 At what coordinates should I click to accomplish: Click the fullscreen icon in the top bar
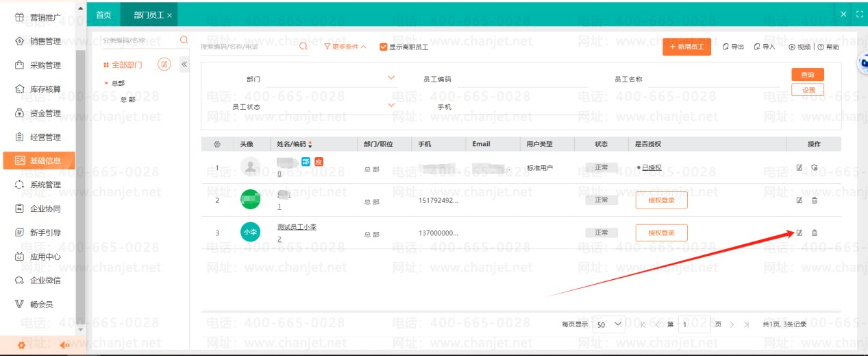[x=860, y=14]
